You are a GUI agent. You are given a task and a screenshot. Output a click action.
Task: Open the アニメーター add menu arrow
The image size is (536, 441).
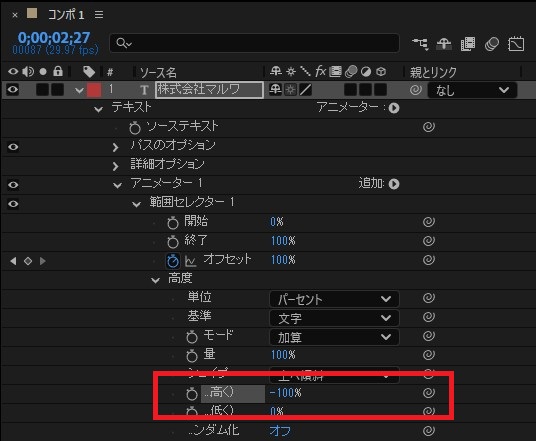(x=394, y=108)
